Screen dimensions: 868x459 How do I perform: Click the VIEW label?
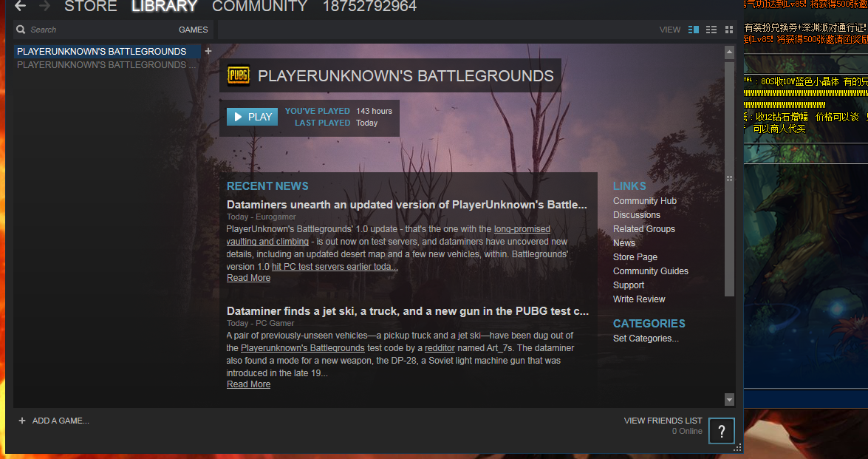[x=670, y=30]
